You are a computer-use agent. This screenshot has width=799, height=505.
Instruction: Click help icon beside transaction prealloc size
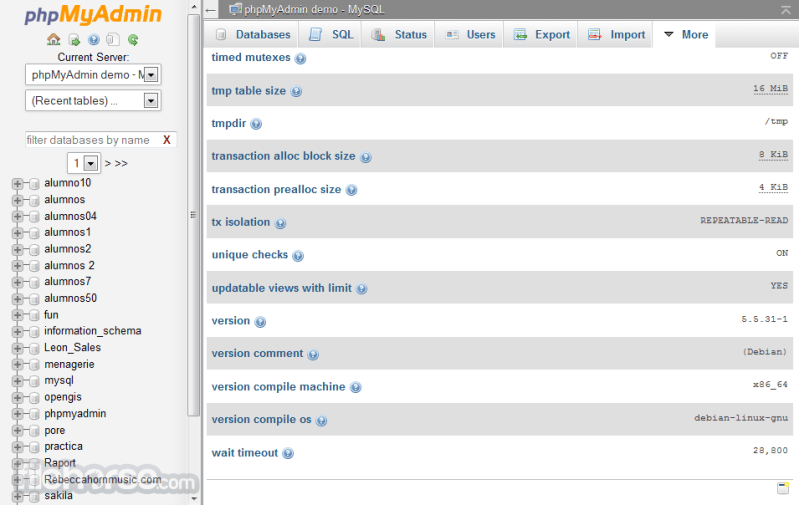[351, 190]
